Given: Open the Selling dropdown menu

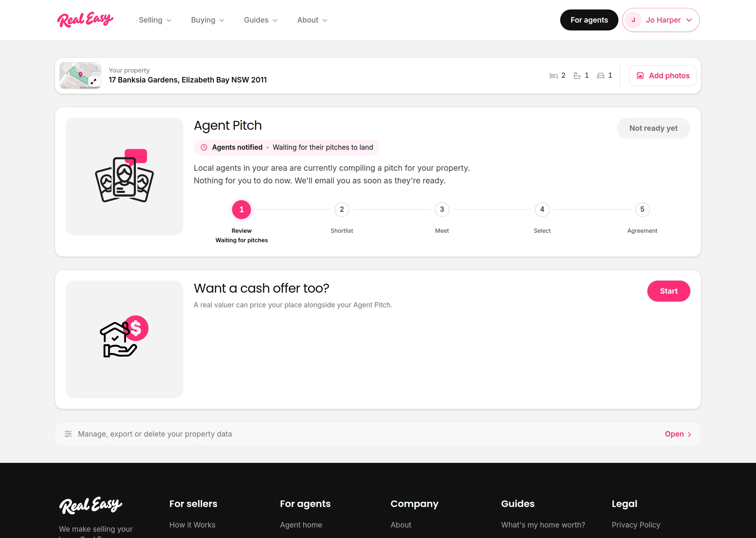Looking at the screenshot, I should (155, 20).
